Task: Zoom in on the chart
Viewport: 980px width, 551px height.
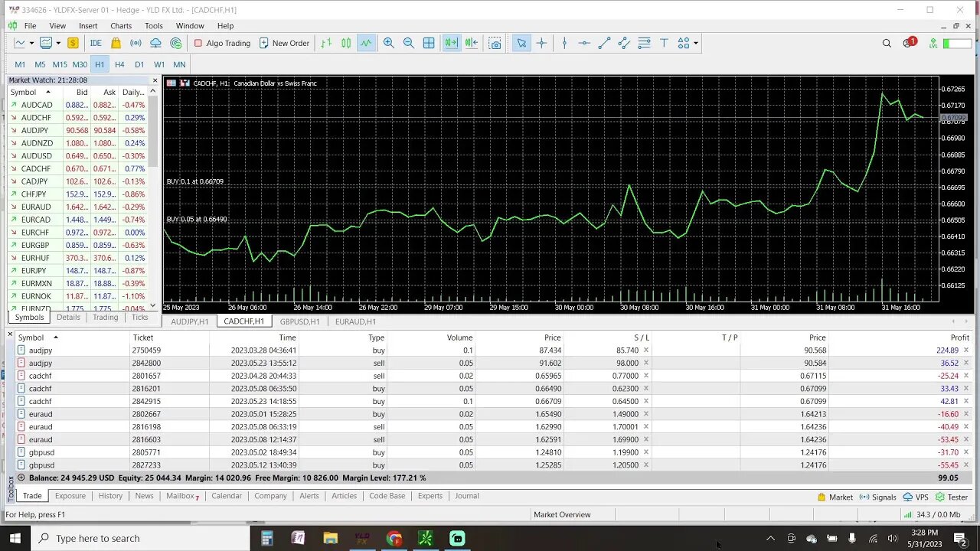Action: (x=388, y=43)
